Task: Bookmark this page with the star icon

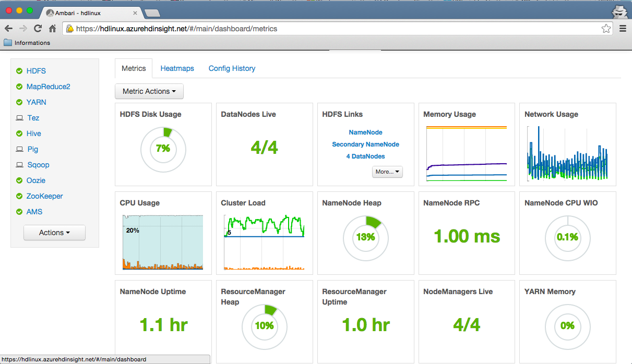Action: (x=606, y=29)
